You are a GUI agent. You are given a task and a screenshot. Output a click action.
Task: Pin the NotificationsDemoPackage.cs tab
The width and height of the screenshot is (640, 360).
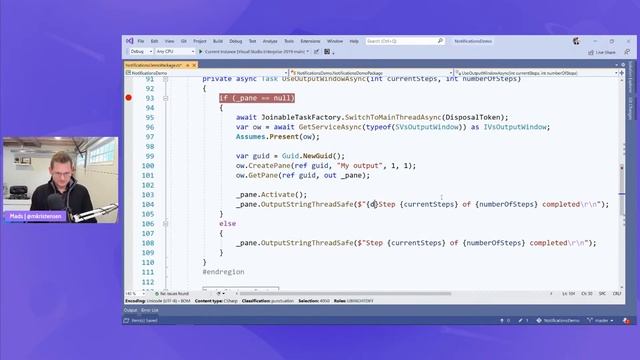188,65
